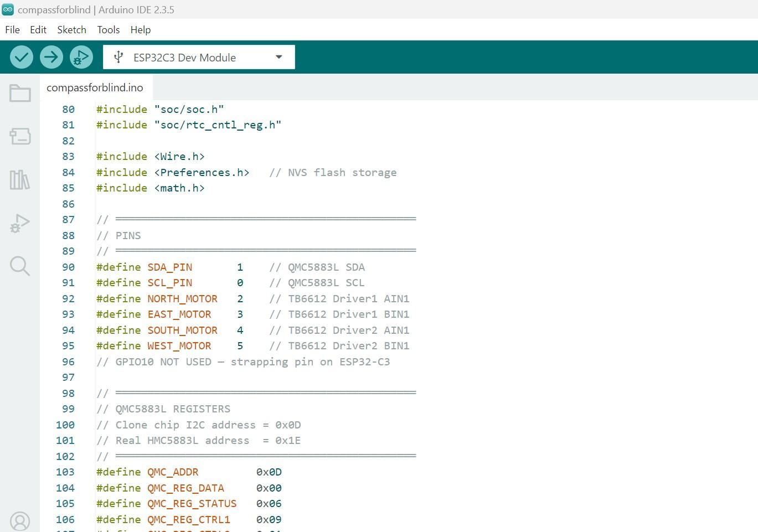This screenshot has width=758, height=532.
Task: Click the QMC_REG_DATA define name
Action: pyautogui.click(x=186, y=488)
